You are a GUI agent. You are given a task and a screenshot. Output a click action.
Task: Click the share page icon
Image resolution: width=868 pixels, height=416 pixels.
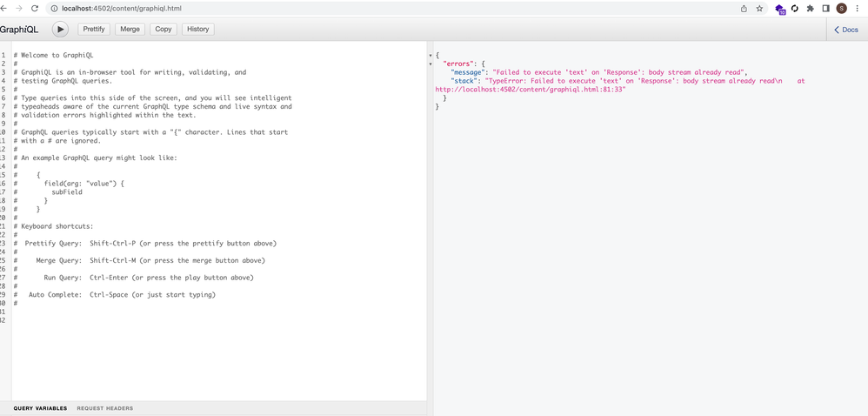tap(744, 9)
